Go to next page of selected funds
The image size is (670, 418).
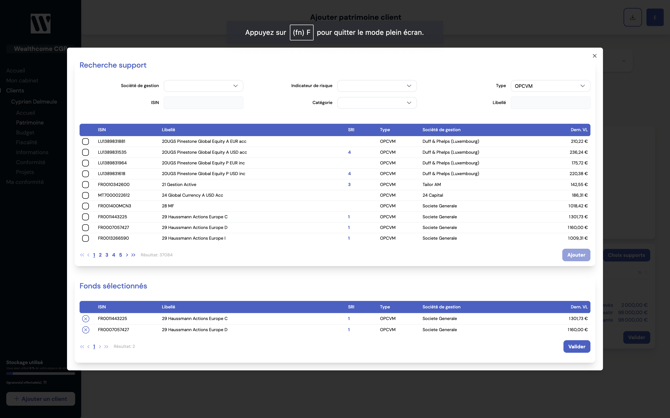tap(100, 347)
